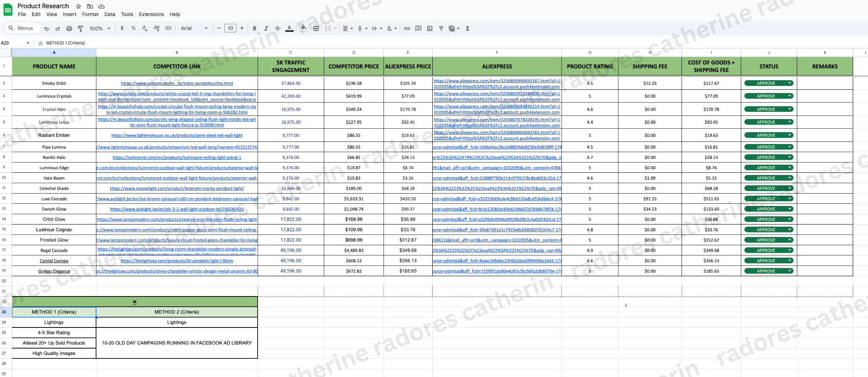Viewport: 868px width, 377px height.
Task: Open the Extensions menu
Action: 151,14
